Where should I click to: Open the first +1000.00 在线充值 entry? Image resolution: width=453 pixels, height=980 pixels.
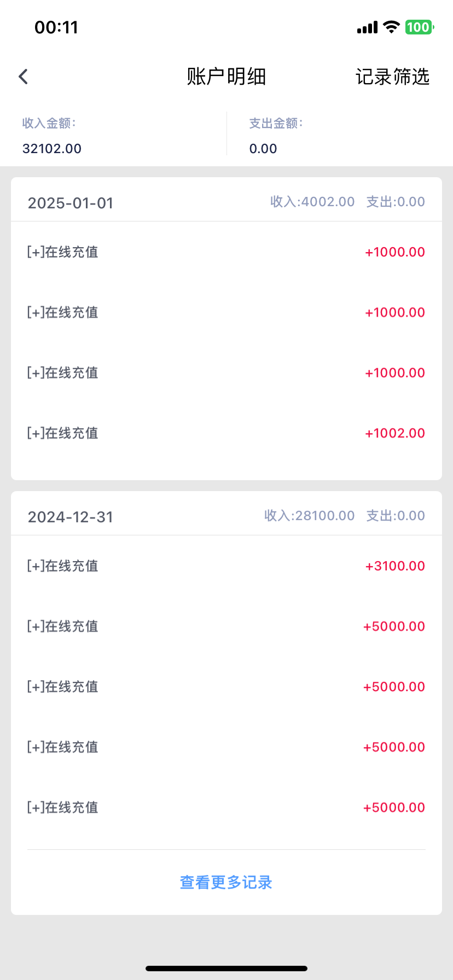point(226,252)
